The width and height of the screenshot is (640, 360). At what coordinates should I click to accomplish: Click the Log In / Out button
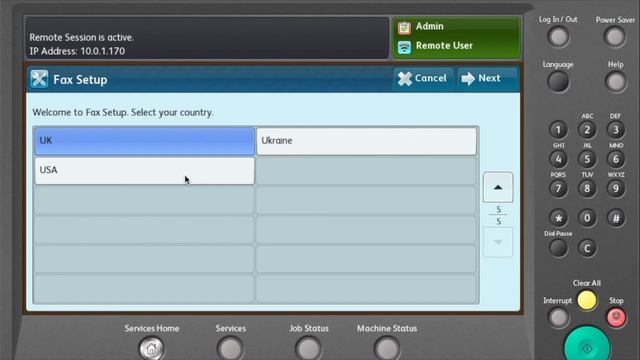558,37
